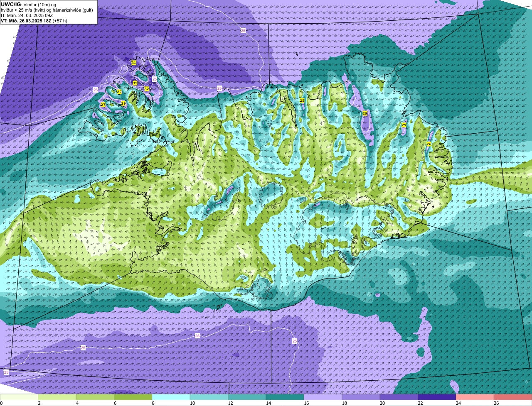The height and width of the screenshot is (406, 532).
Task: Click the yellow gust label 27
Action: [103, 105]
